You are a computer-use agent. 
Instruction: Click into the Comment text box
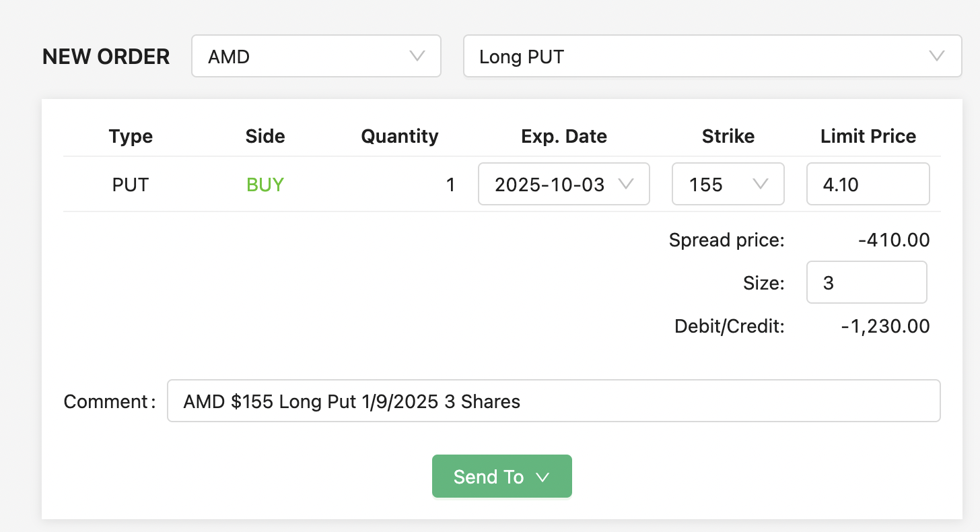(553, 401)
